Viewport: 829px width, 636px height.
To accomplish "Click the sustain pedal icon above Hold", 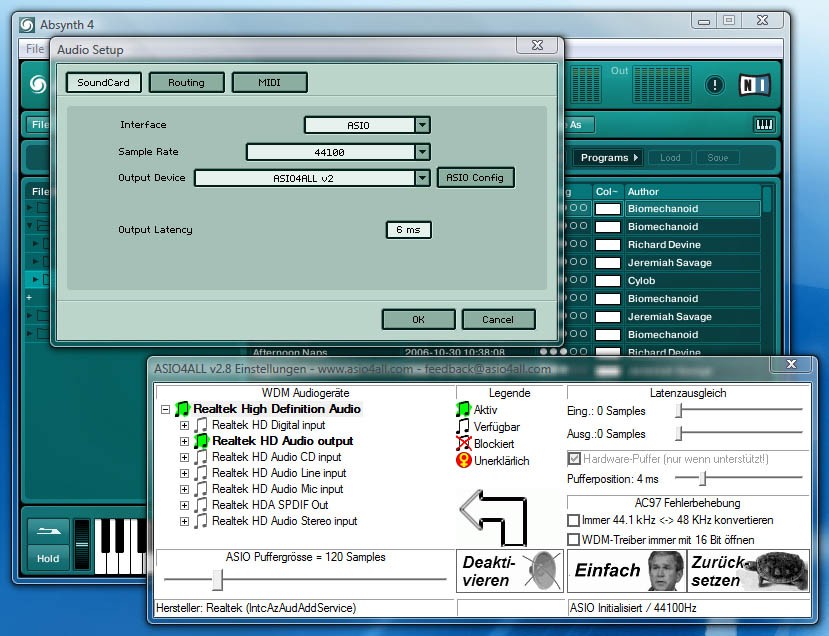I will 49,531.
